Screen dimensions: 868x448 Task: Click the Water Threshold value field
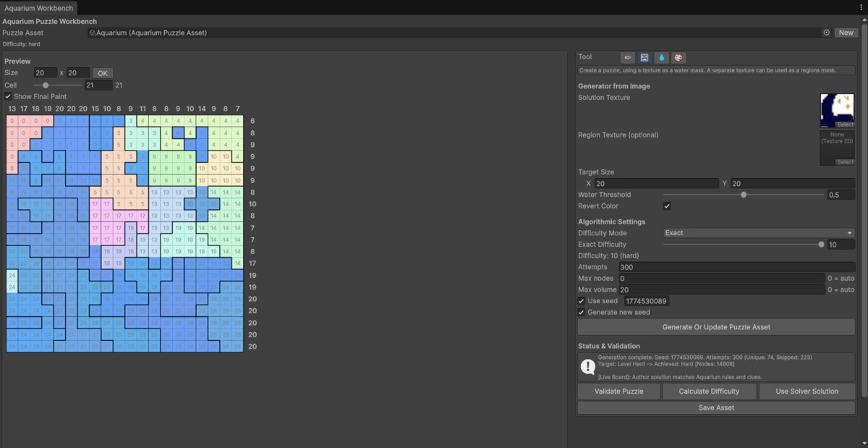(x=841, y=195)
